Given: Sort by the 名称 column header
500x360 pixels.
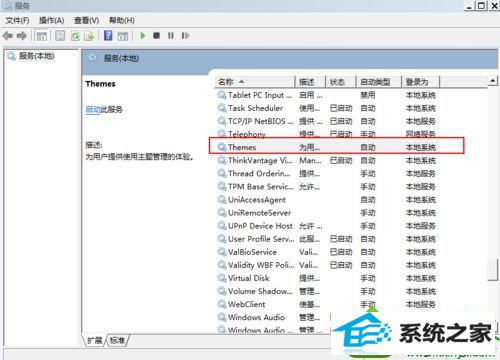Looking at the screenshot, I should click(x=255, y=82).
